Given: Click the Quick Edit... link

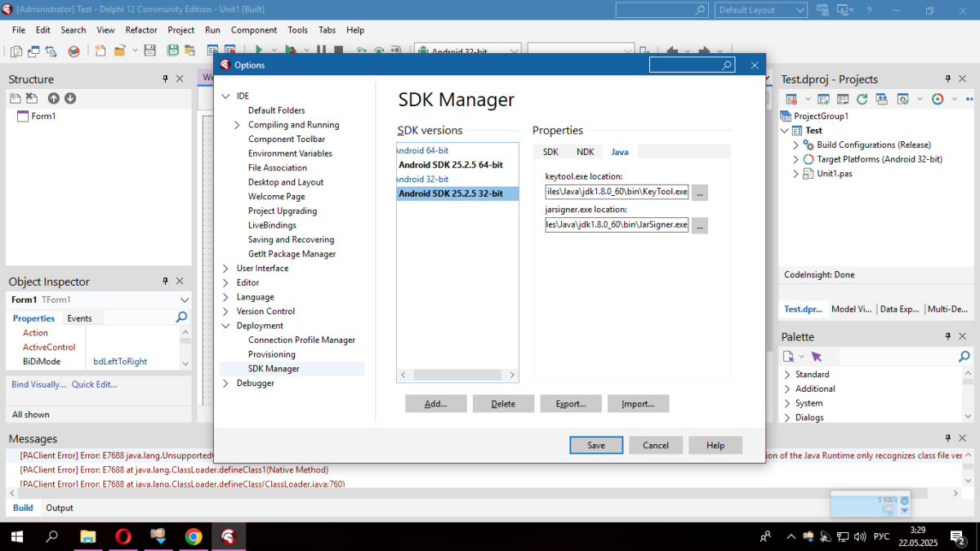Looking at the screenshot, I should point(94,384).
